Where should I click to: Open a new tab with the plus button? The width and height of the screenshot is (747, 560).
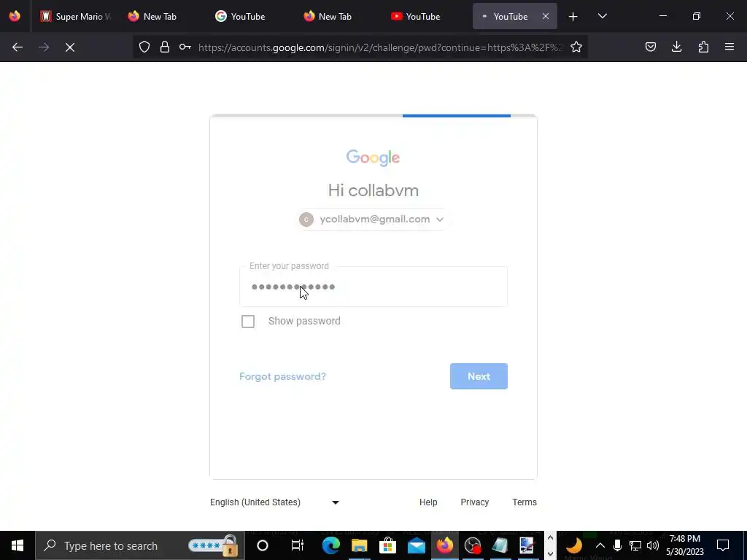[573, 17]
